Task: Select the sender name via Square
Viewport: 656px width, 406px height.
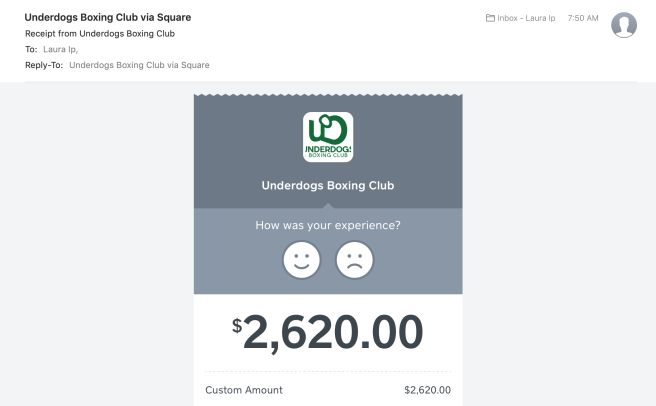Action: [108, 18]
